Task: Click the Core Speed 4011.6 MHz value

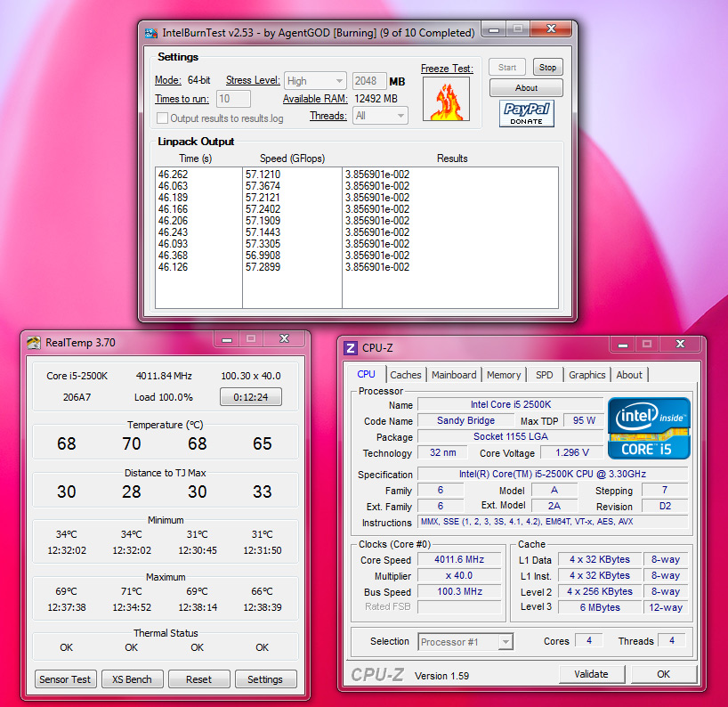Action: 459,559
